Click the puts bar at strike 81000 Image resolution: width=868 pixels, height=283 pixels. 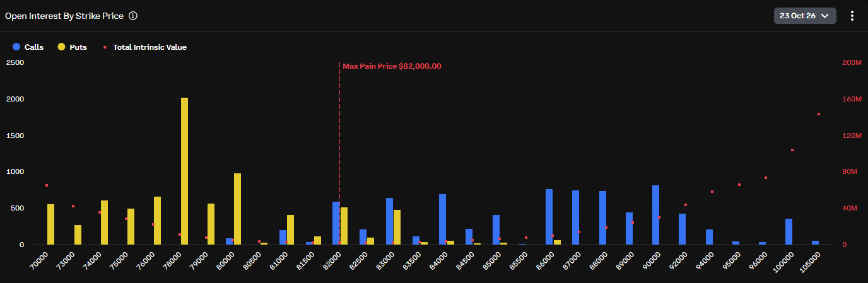[291, 229]
